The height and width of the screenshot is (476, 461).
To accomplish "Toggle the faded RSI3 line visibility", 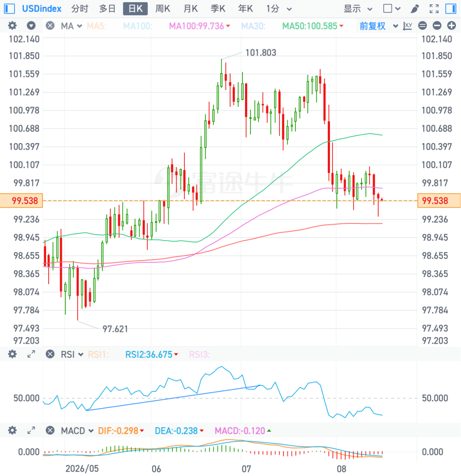I will [199, 354].
